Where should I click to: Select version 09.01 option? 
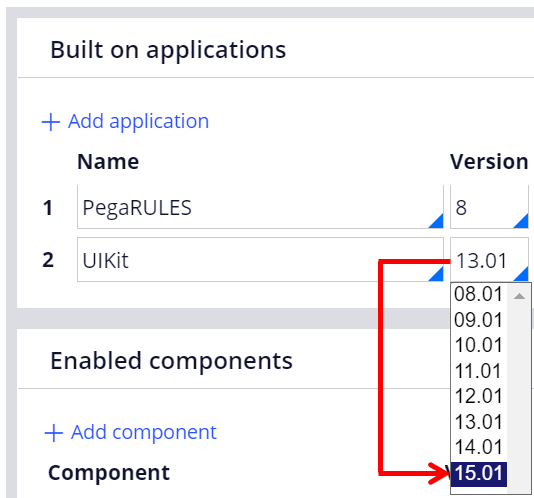(478, 320)
